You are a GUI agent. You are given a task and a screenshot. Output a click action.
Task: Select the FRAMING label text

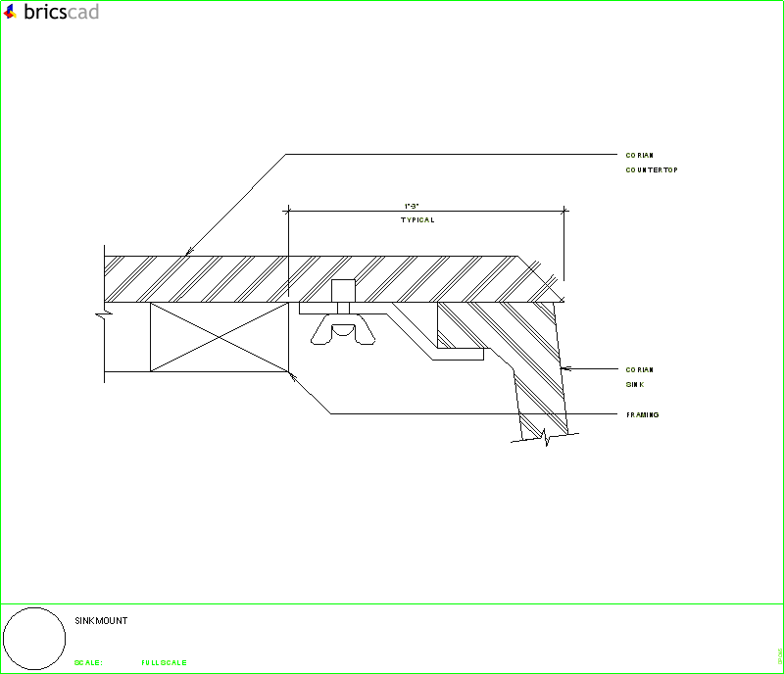point(643,415)
